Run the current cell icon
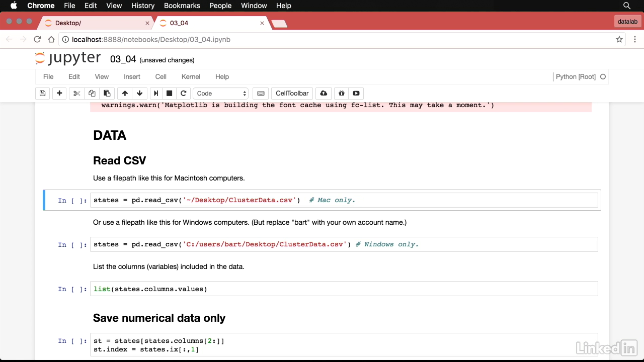The height and width of the screenshot is (362, 644). pos(156,93)
